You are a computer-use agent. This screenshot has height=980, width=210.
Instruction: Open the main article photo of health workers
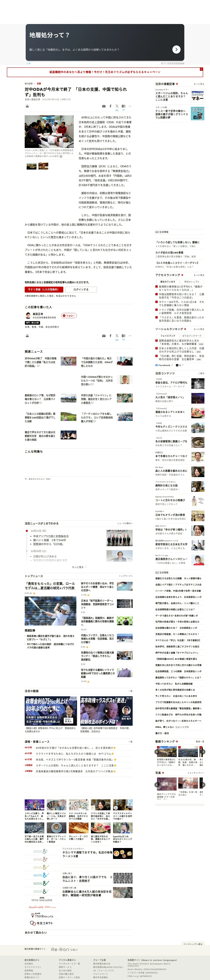[49, 132]
